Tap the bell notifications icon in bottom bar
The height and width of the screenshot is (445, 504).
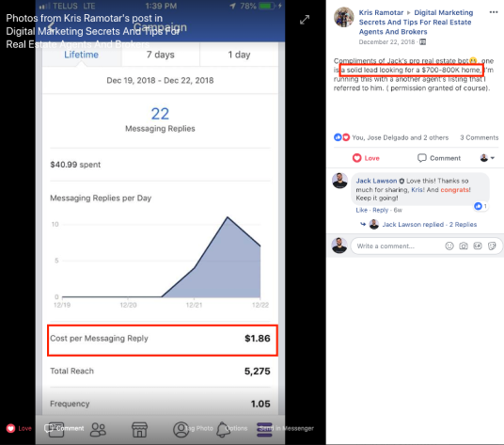click(223, 430)
